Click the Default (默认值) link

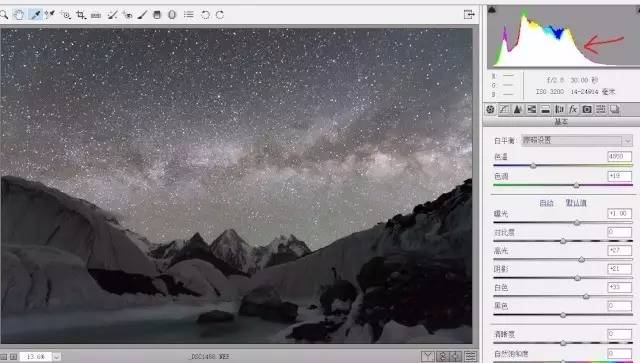pos(576,203)
